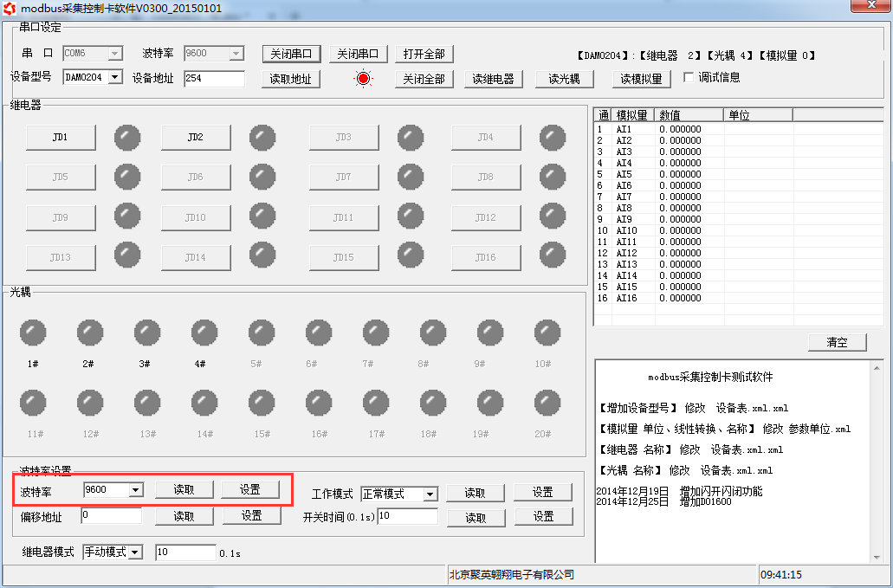
Task: Click the 清空 button
Action: [x=838, y=343]
